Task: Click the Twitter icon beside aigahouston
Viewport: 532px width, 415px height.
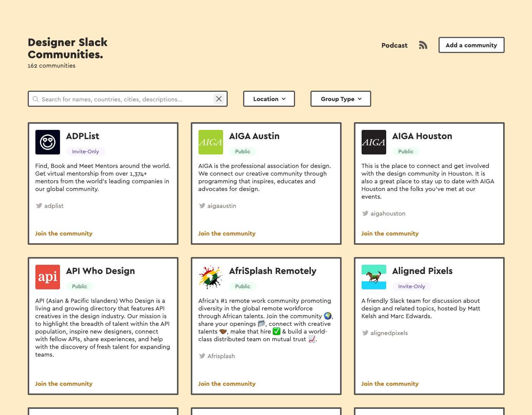Action: point(365,213)
